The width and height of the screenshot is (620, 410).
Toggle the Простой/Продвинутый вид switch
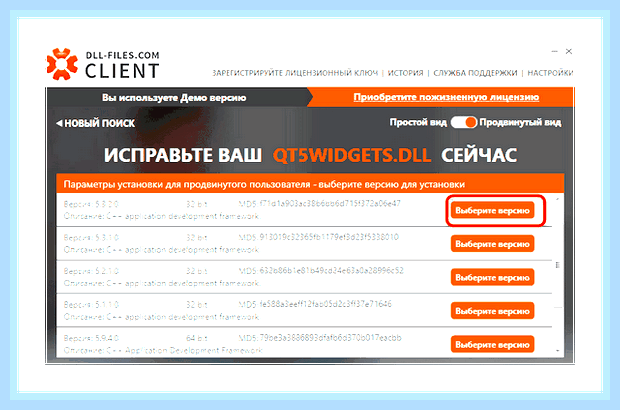(x=464, y=122)
